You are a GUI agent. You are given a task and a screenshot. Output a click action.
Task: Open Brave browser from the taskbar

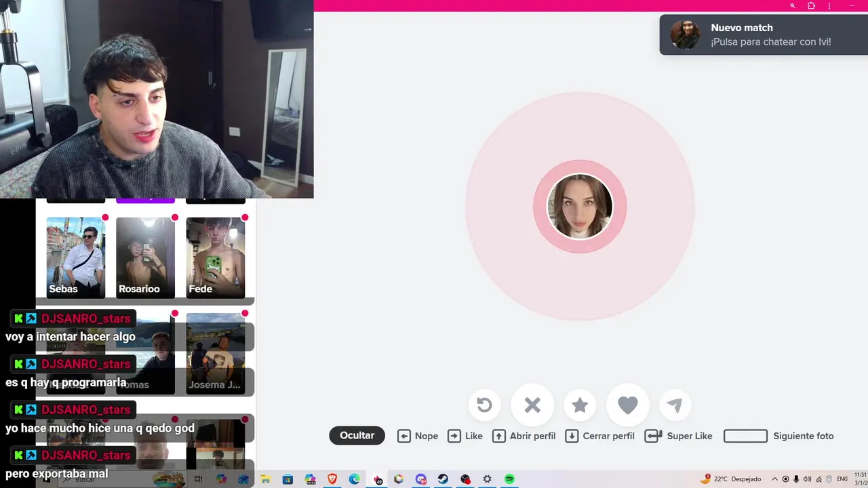pyautogui.click(x=332, y=479)
